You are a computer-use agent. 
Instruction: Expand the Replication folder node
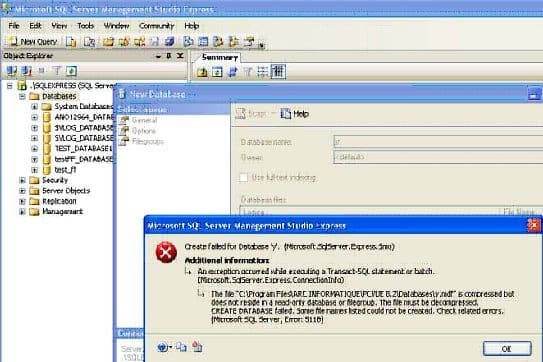pyautogui.click(x=22, y=201)
